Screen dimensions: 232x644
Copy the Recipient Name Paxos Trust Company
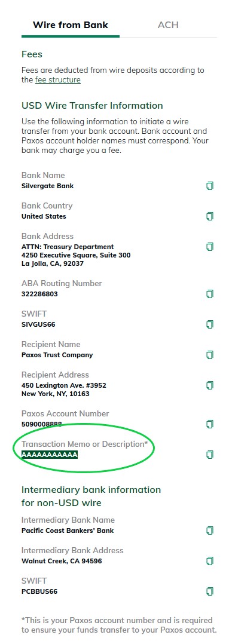pos(210,354)
